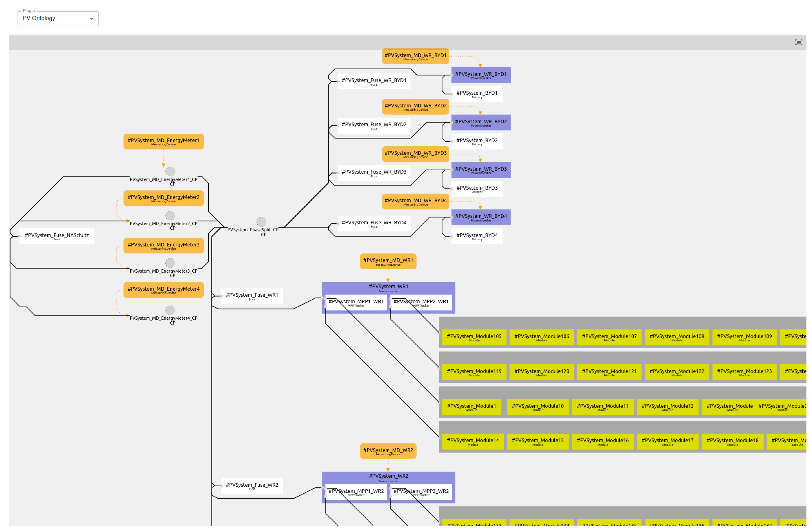Select the PVSystem_Fuse_WR_BYD4 fuse node

pos(374,224)
